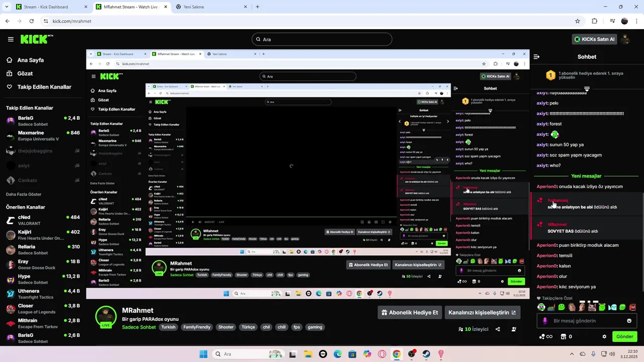The image size is (644, 362).
Task: Open the Chrome profile avatar
Action: point(624,21)
